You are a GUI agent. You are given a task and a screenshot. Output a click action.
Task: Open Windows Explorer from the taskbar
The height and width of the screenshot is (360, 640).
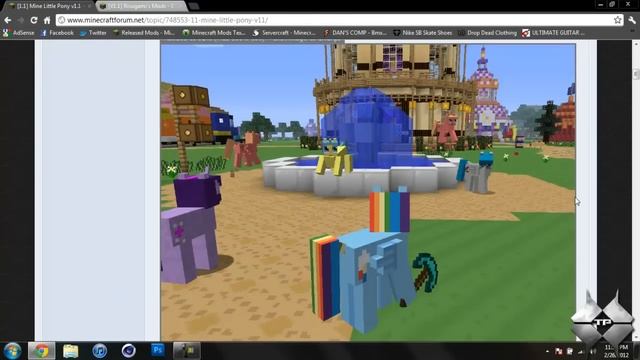point(71,351)
